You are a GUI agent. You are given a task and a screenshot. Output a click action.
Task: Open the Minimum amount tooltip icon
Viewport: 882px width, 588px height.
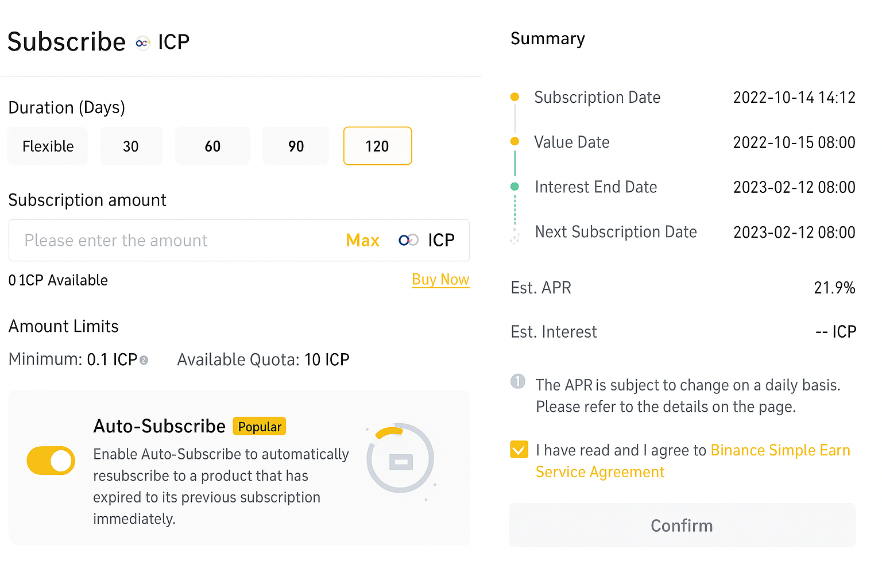144,359
